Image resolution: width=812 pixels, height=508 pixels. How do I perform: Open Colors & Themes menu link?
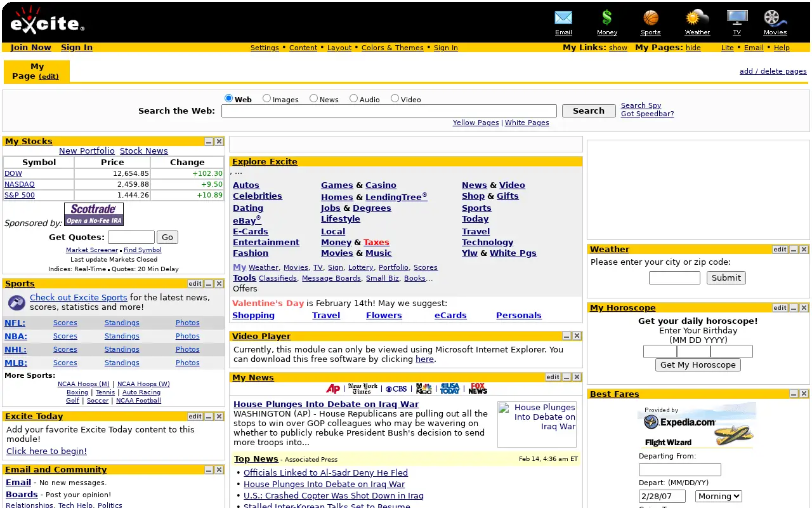click(x=393, y=48)
